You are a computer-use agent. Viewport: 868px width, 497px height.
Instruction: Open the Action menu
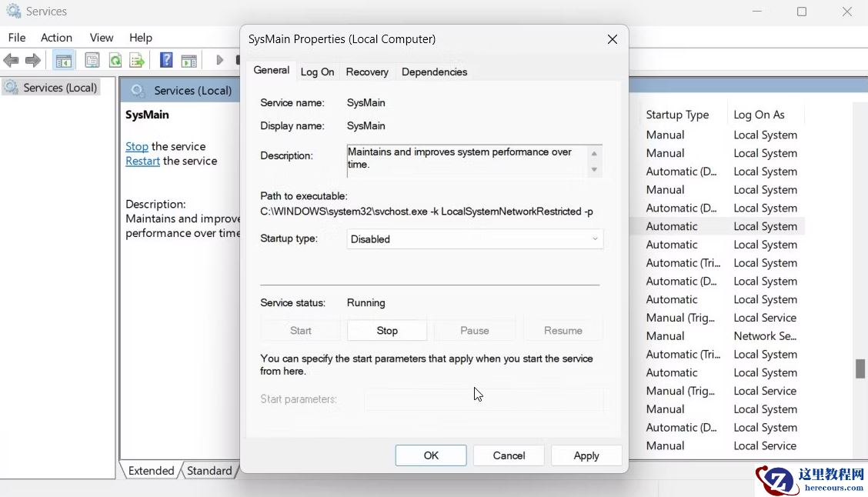click(56, 38)
